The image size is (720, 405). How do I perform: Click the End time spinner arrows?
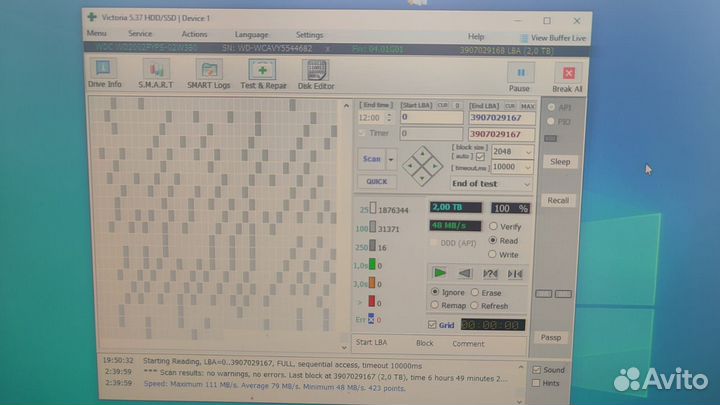(389, 118)
